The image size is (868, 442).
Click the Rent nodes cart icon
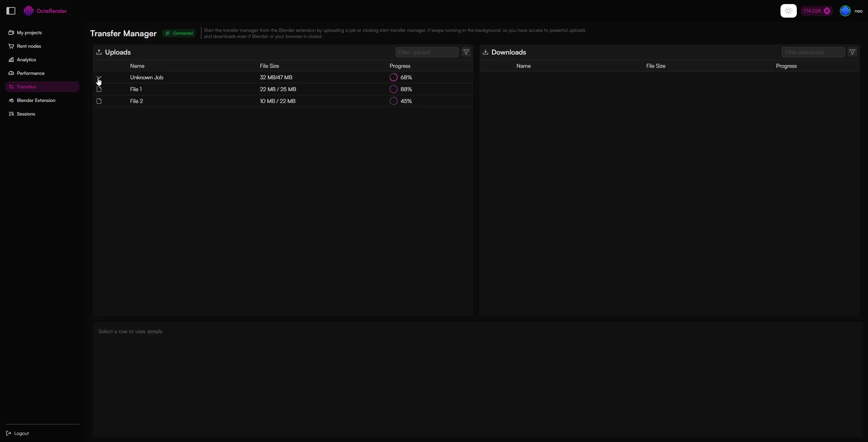point(11,46)
